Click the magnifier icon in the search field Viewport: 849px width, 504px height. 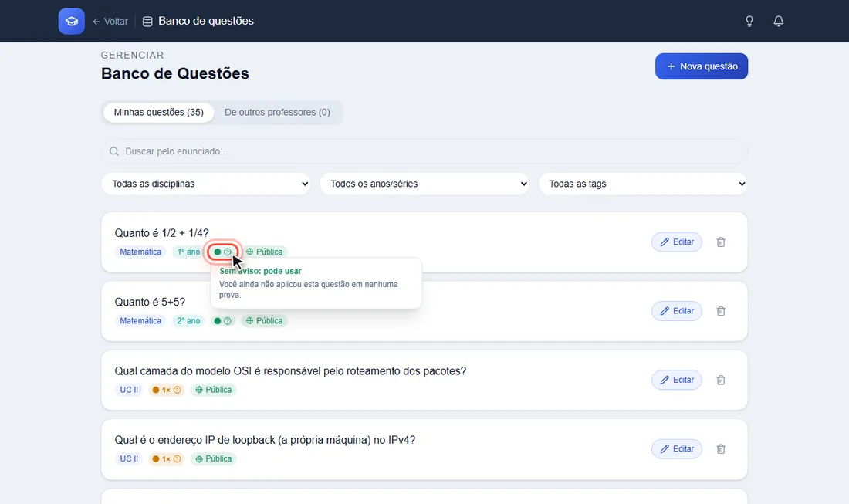[113, 151]
